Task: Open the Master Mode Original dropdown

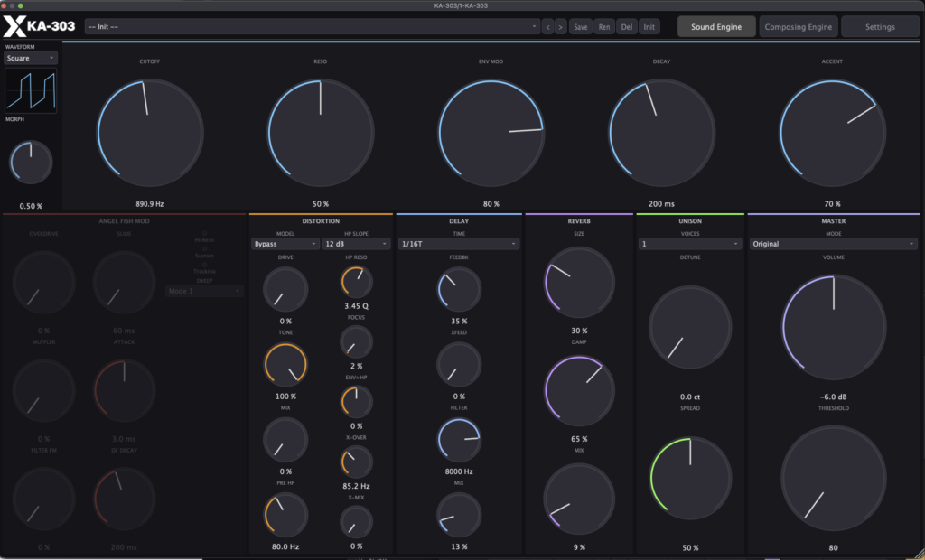Action: [834, 244]
